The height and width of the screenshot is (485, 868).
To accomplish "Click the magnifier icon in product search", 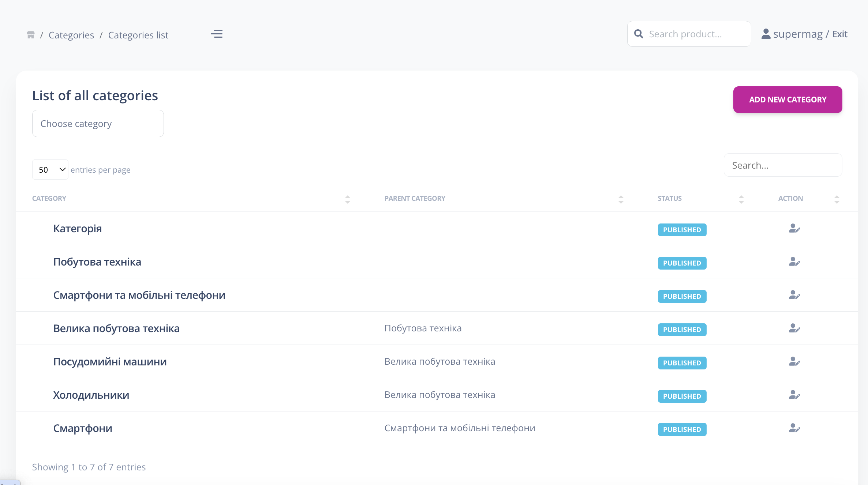I will point(639,34).
